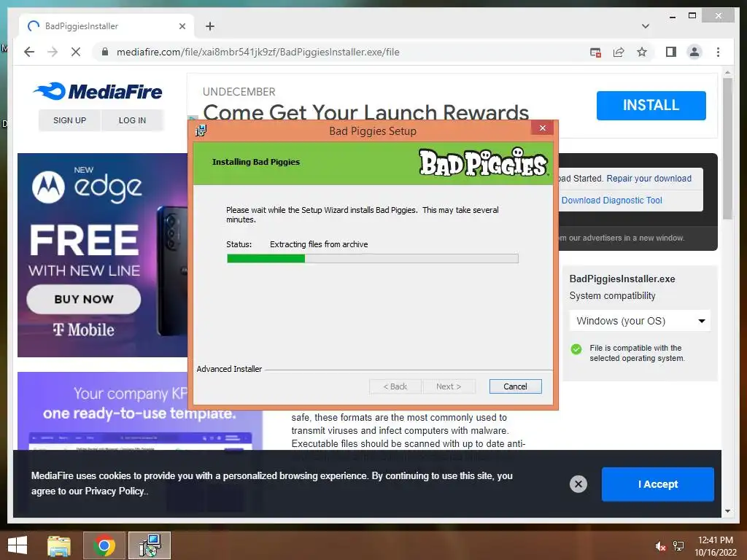Click the 'Extracting files from archive' status text

coord(319,244)
